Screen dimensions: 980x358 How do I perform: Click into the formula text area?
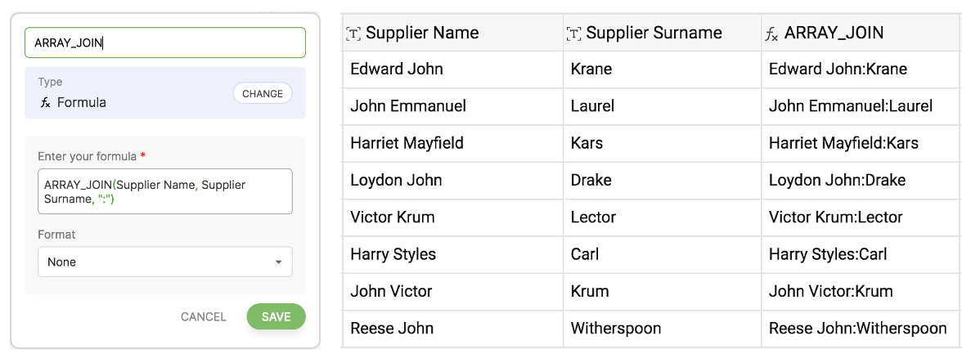click(x=164, y=192)
